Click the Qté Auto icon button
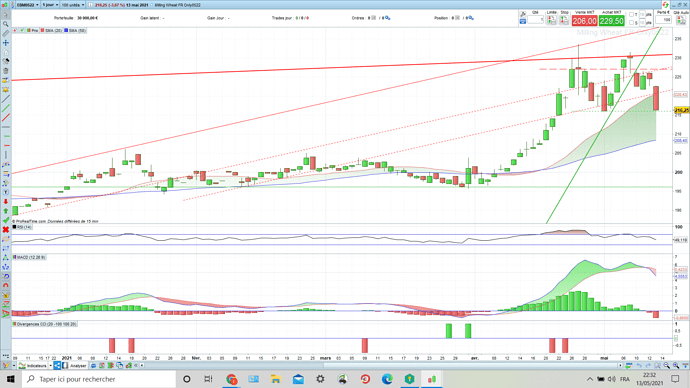 click(x=681, y=20)
